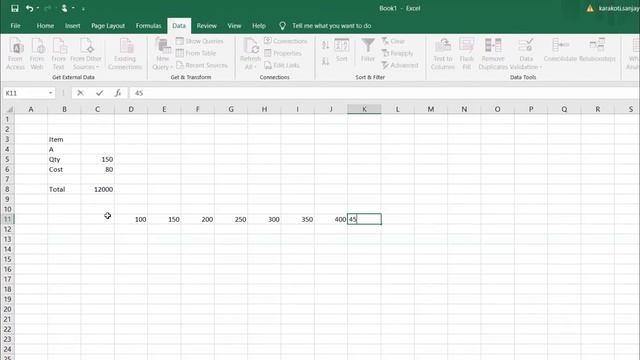Click the cell with value 400
This screenshot has width=640, height=360.
[x=331, y=219]
